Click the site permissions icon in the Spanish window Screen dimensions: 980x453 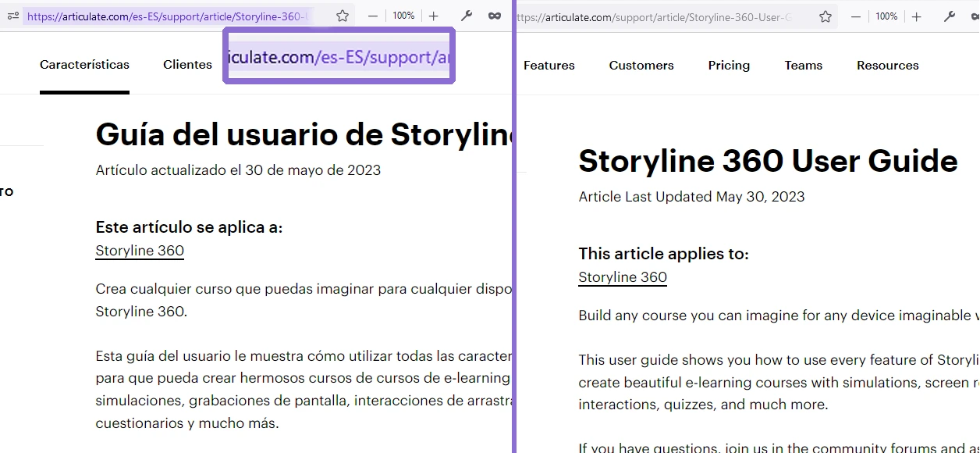click(x=12, y=16)
